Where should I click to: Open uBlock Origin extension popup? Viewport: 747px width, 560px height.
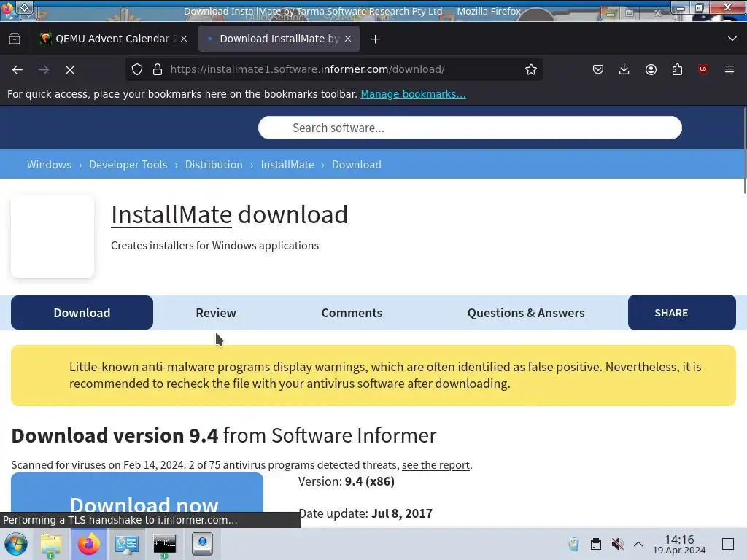point(703,69)
